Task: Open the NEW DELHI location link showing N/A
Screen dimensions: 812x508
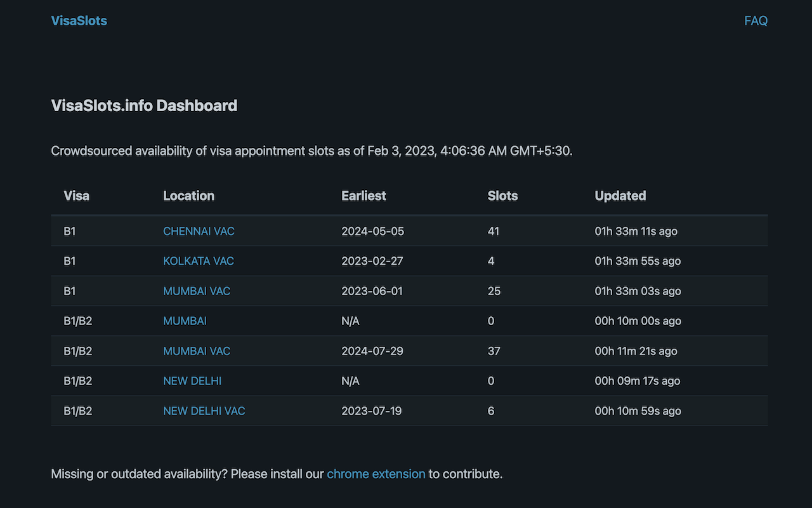Action: point(192,381)
